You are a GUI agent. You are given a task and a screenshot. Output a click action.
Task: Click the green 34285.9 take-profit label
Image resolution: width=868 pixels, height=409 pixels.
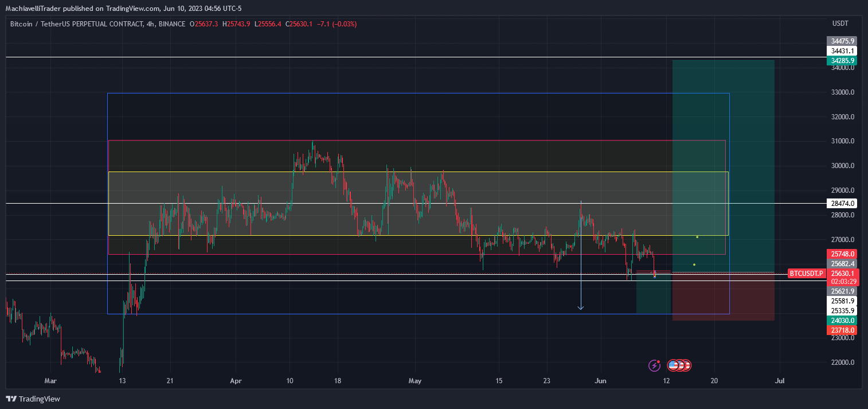click(x=842, y=60)
